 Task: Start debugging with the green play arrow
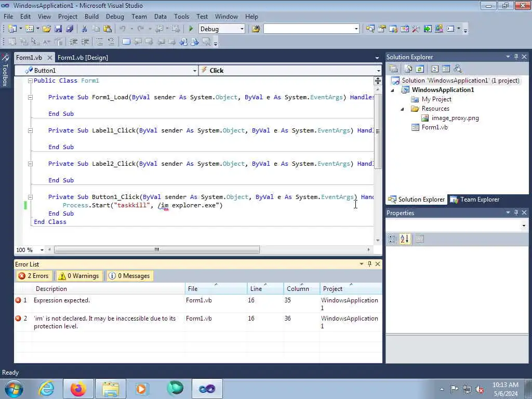coord(191,29)
